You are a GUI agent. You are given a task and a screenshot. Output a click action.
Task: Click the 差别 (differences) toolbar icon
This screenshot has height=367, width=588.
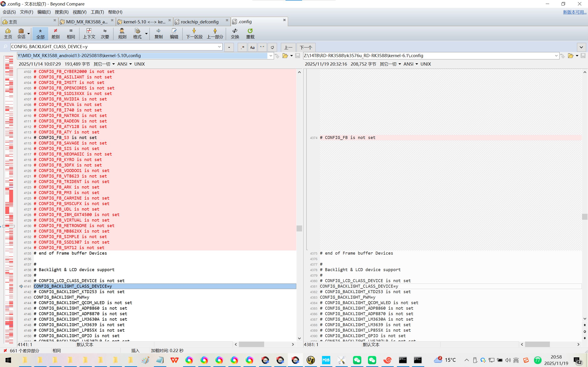click(x=55, y=33)
